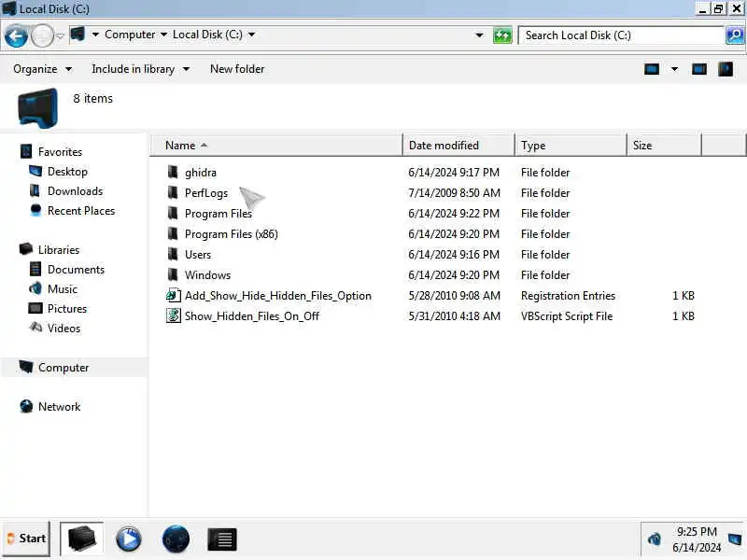Sort by Date modified column header
The height and width of the screenshot is (560, 747).
pos(458,146)
